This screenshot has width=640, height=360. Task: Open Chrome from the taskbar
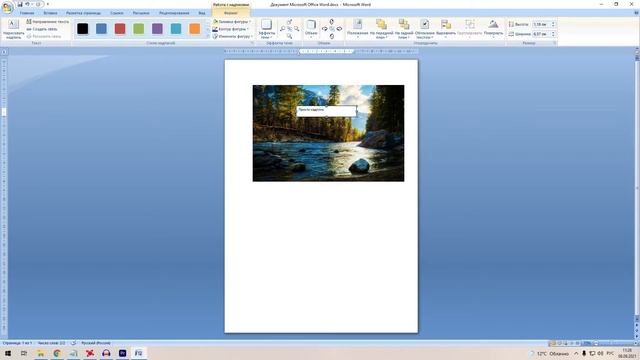[x=57, y=353]
